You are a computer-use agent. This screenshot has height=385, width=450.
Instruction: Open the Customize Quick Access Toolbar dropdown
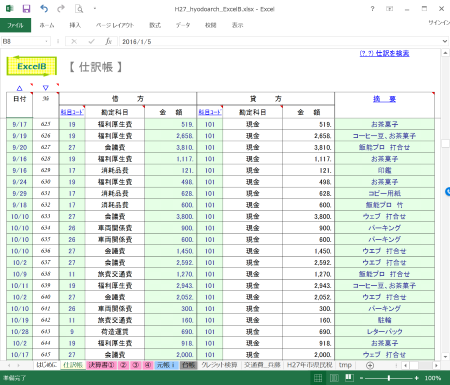click(x=95, y=9)
